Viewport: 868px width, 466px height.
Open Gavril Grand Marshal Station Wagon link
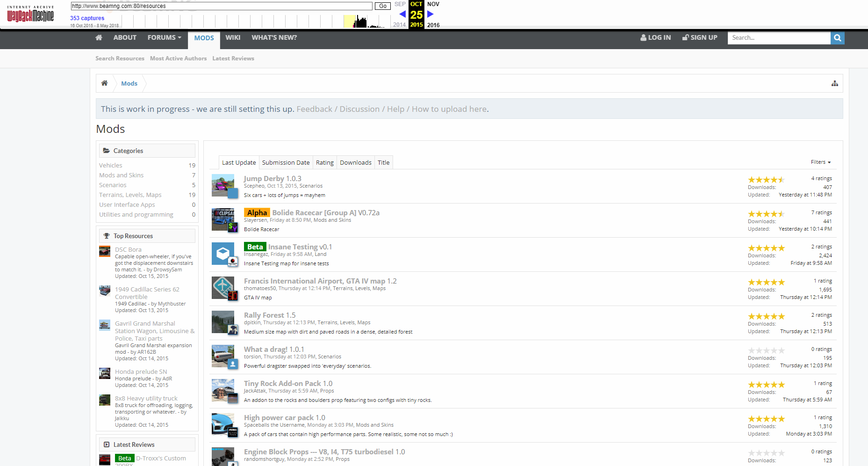tap(155, 331)
